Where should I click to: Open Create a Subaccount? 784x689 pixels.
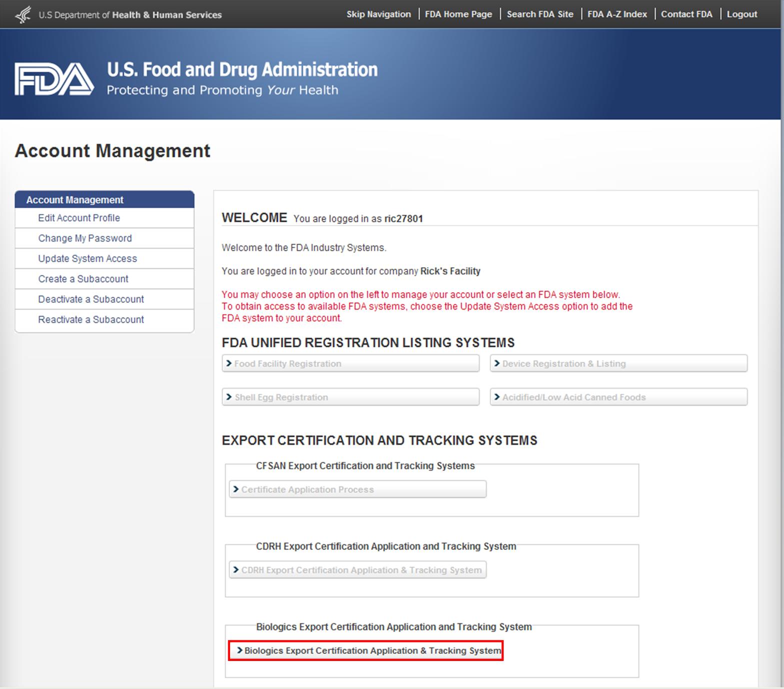click(x=83, y=279)
